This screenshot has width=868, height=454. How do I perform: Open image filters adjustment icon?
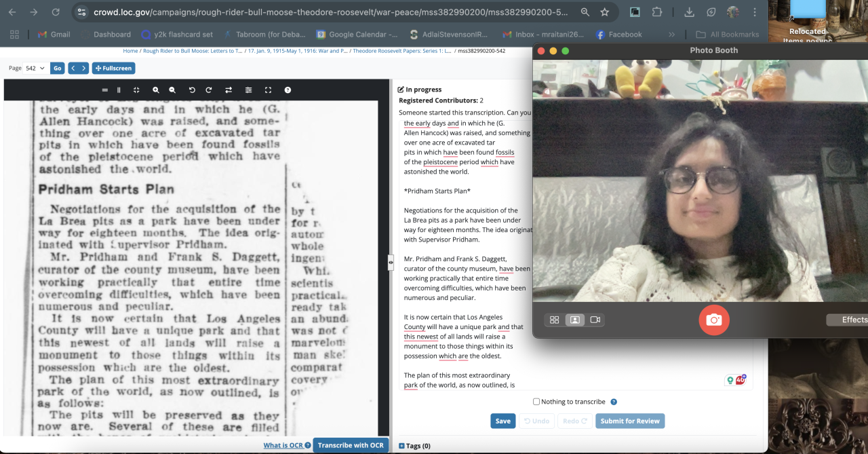(248, 90)
